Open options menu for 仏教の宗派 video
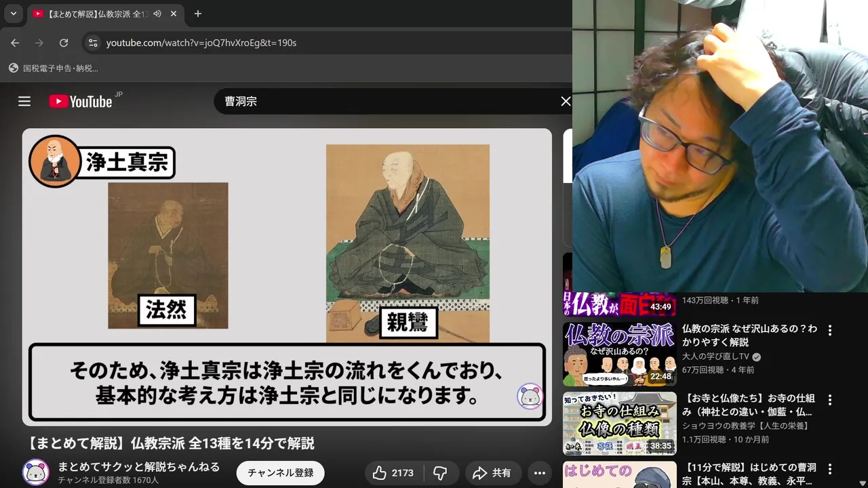The height and width of the screenshot is (488, 868). pos(829,329)
